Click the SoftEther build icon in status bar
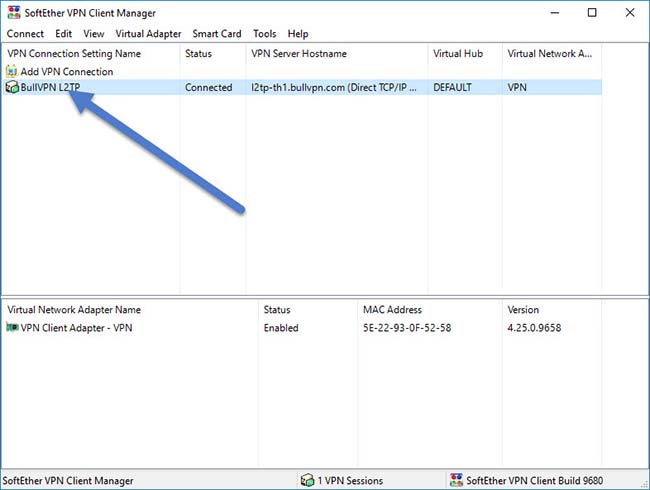650x490 pixels. 456,480
